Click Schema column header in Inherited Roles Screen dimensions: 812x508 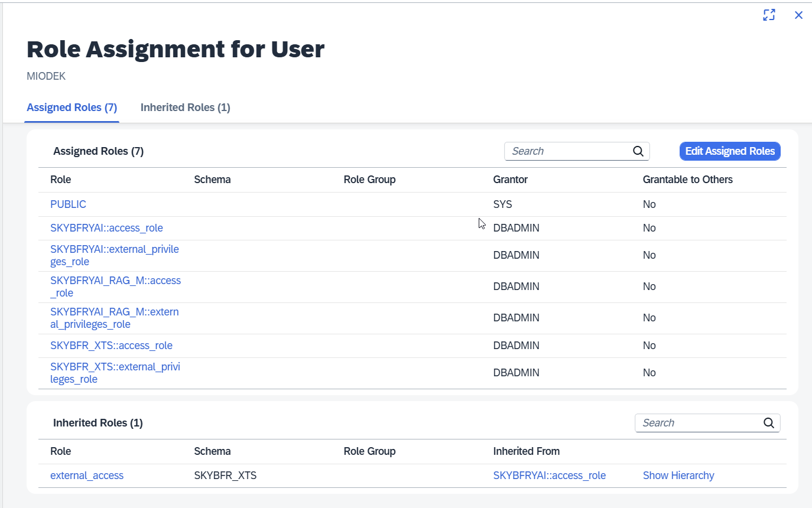[x=212, y=451]
